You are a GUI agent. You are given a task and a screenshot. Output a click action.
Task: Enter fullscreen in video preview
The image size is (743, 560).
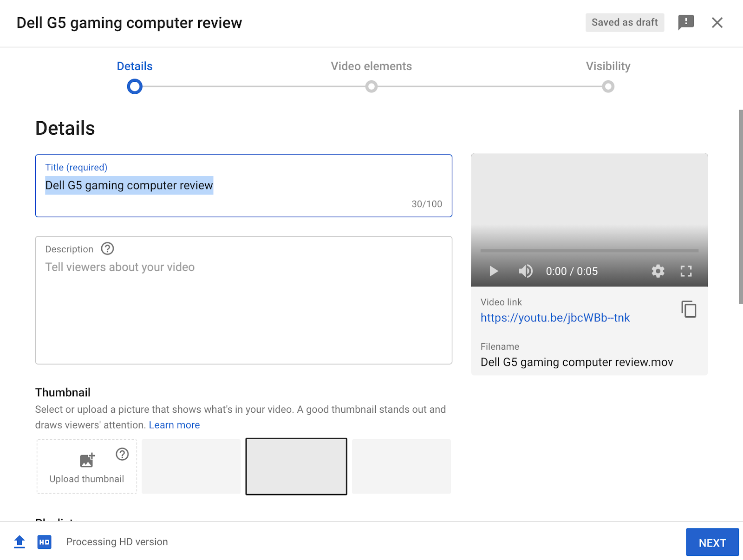(x=686, y=271)
